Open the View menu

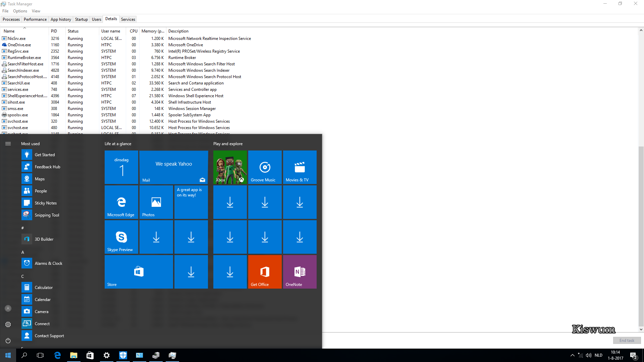point(36,11)
